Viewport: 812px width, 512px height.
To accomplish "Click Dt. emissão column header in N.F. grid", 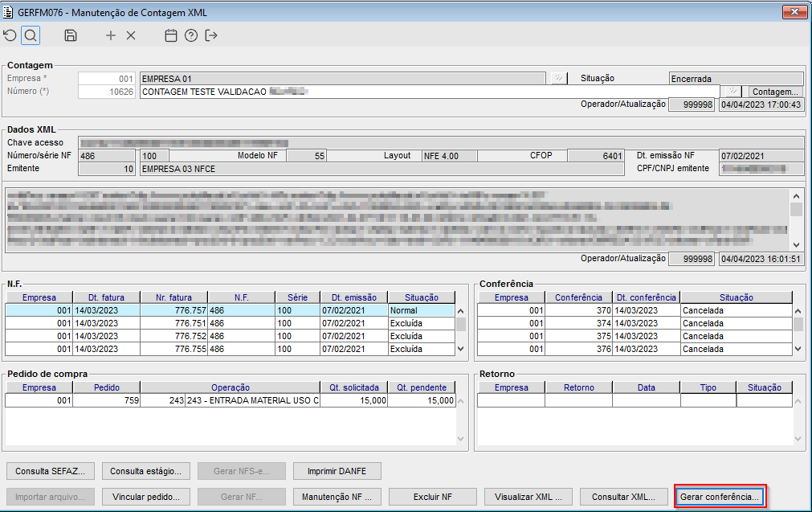I will [354, 297].
